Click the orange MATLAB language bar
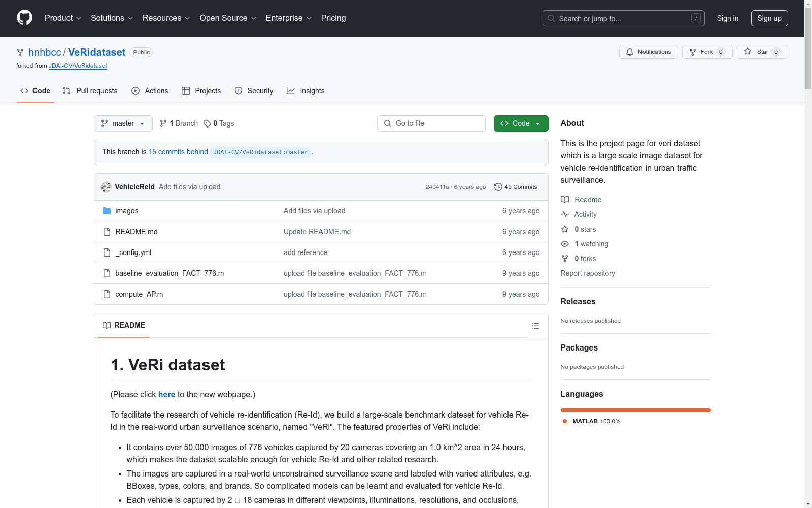Image resolution: width=812 pixels, height=508 pixels. (x=636, y=410)
